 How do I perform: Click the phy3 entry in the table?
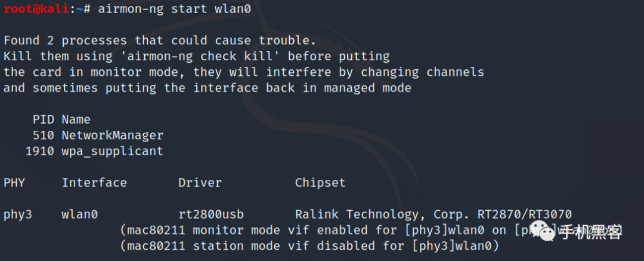pyautogui.click(x=18, y=214)
